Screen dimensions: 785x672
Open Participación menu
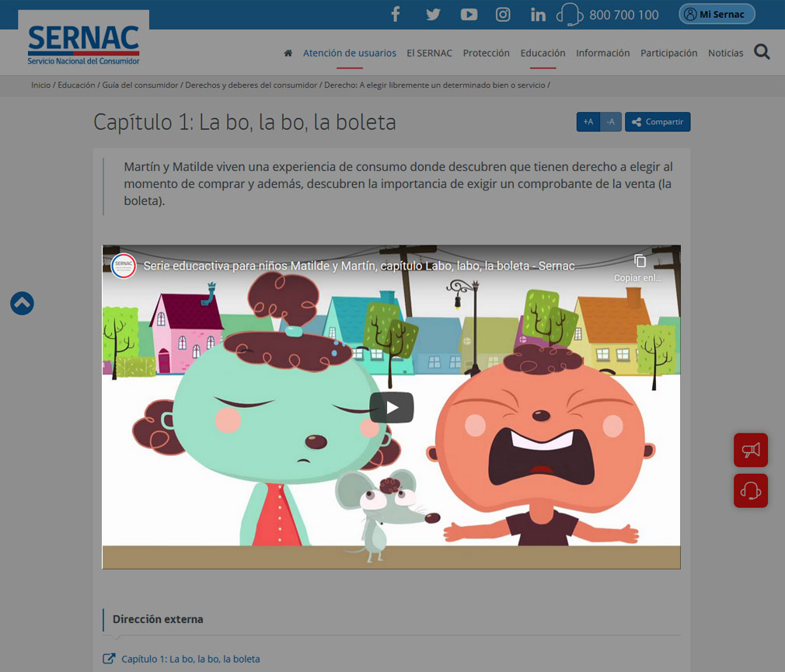click(669, 53)
